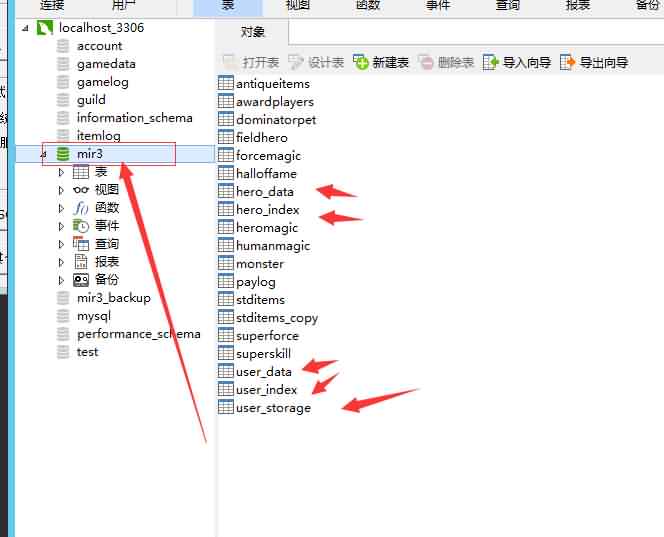This screenshot has width=664, height=537.
Task: Click the 函数 (Functions) node icon
Action: pyautogui.click(x=81, y=208)
